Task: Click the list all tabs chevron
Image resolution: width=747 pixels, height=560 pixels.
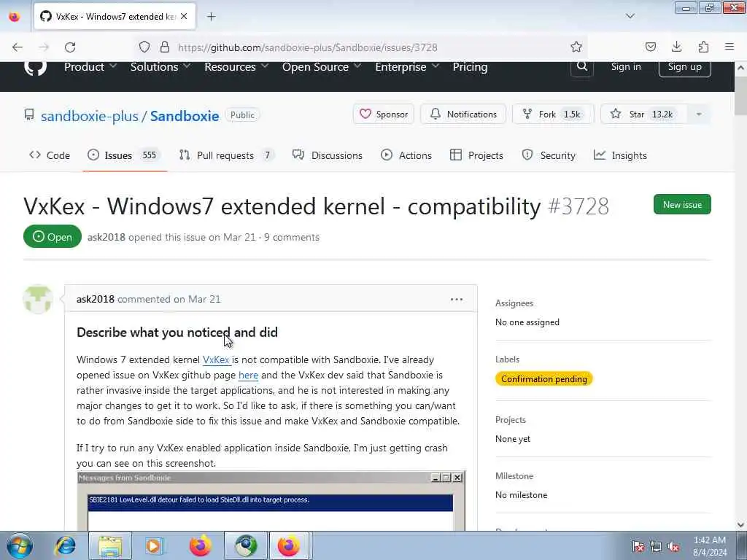Action: click(630, 16)
